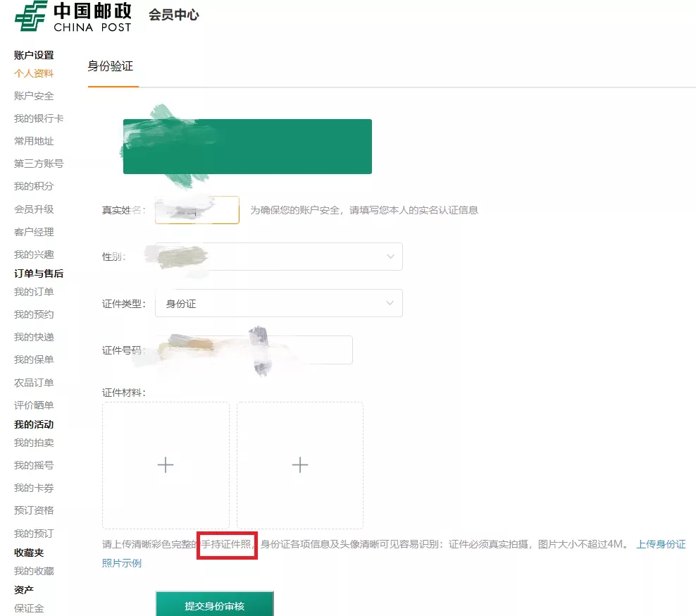Click 我的收藏 under 收藏夹
The image size is (696, 616).
pos(34,571)
